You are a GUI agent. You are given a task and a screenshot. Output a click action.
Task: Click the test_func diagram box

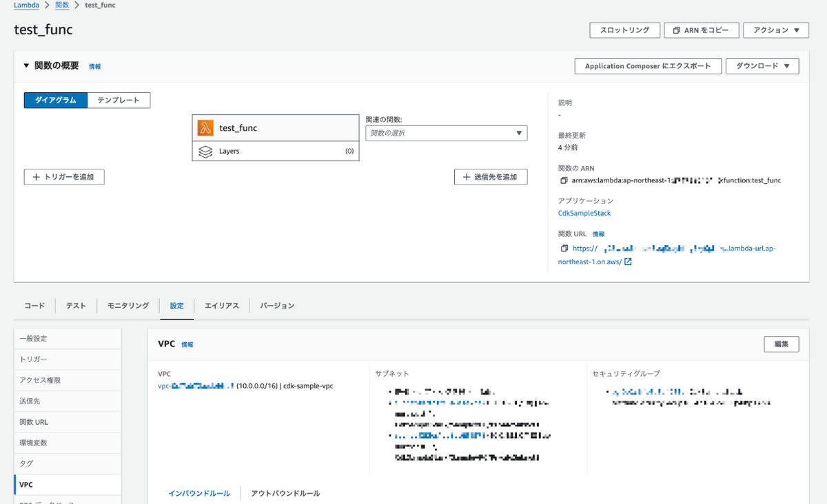(x=276, y=128)
